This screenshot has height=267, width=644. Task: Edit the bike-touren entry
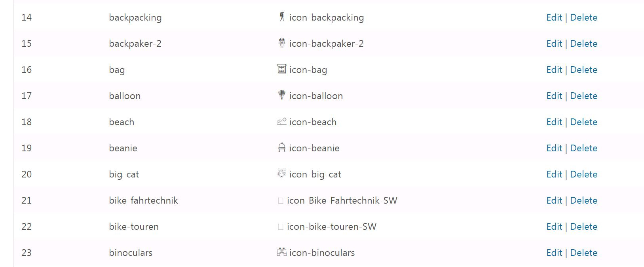tap(554, 227)
